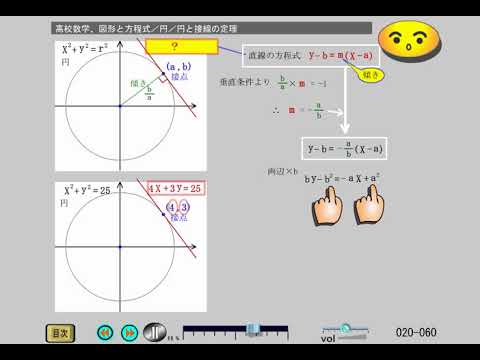Screen dimensions: 480x360
Task: Click the X²+y²=r² circle equation
Action: (85, 49)
